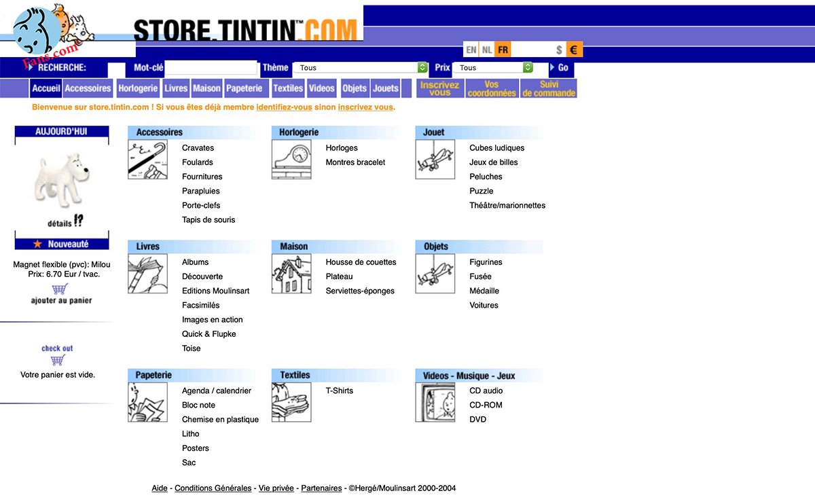Open the Accessoires navigation tab
The image size is (815, 504).
(88, 88)
